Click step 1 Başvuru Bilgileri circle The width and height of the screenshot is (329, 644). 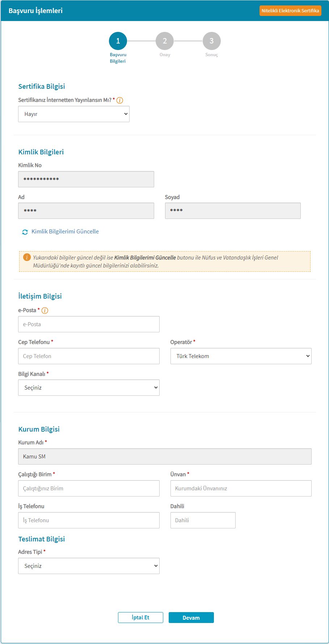(x=118, y=41)
